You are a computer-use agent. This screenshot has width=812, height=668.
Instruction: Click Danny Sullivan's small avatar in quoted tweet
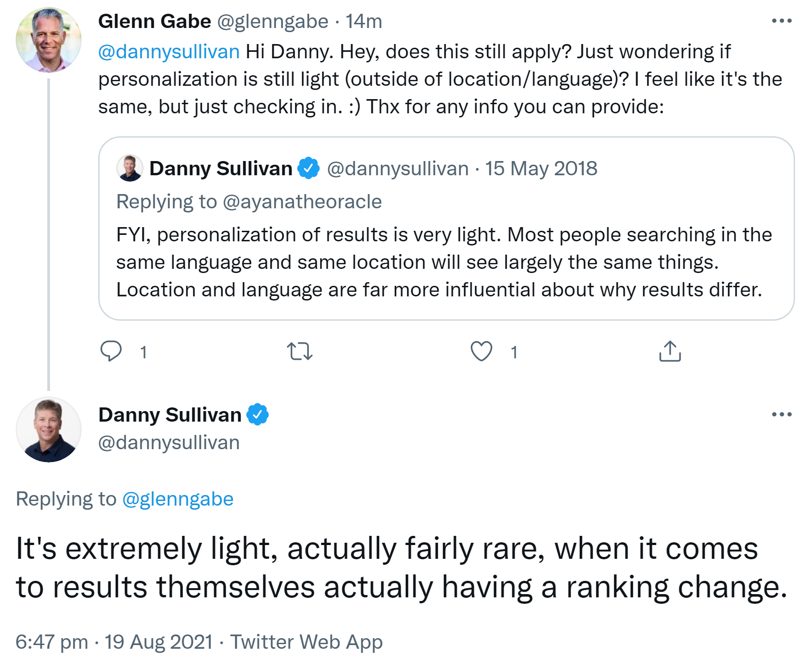[130, 168]
